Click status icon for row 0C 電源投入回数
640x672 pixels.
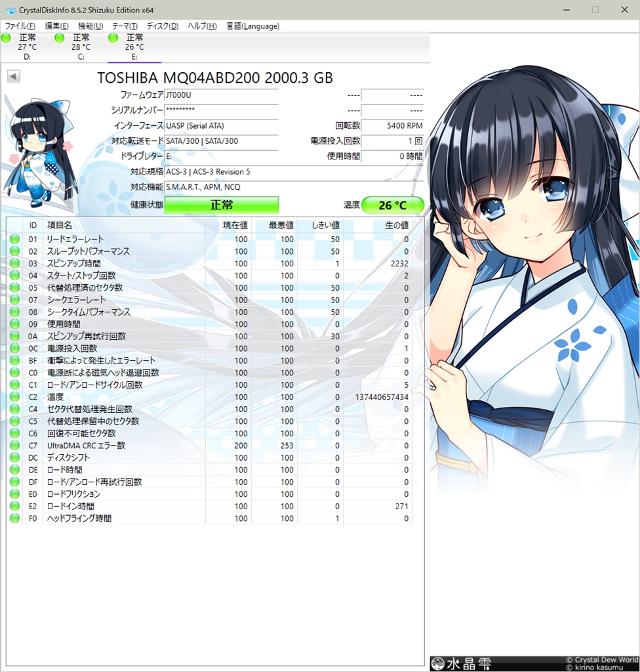[14, 348]
